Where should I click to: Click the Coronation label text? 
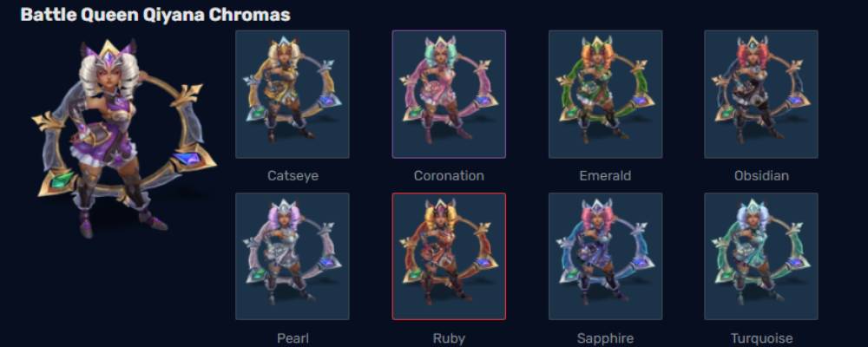point(449,176)
